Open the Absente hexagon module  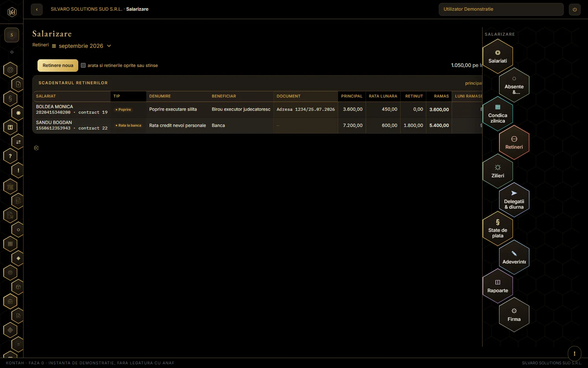[514, 85]
